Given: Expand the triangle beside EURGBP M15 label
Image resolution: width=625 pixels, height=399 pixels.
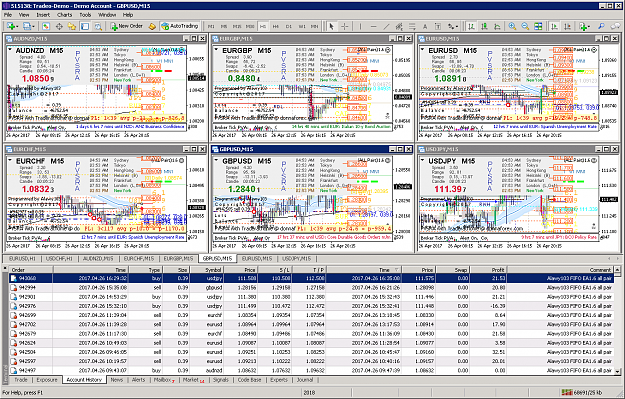Looking at the screenshot, I should (216, 50).
